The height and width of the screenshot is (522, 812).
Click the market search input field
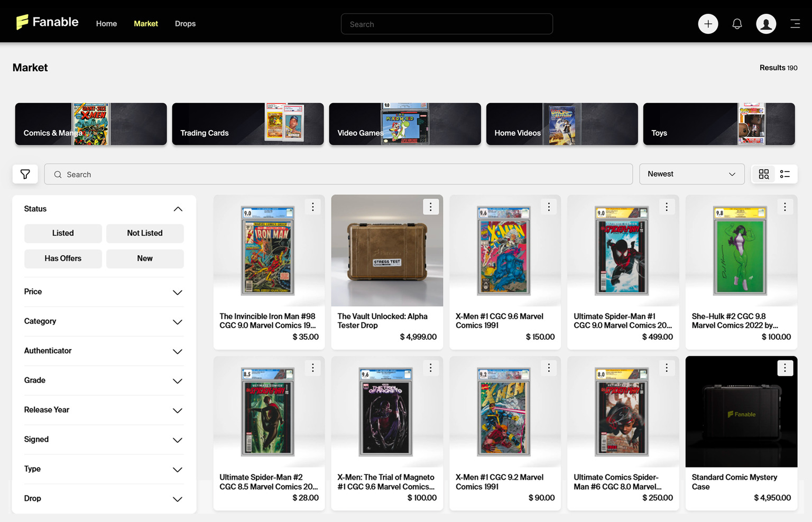(338, 174)
